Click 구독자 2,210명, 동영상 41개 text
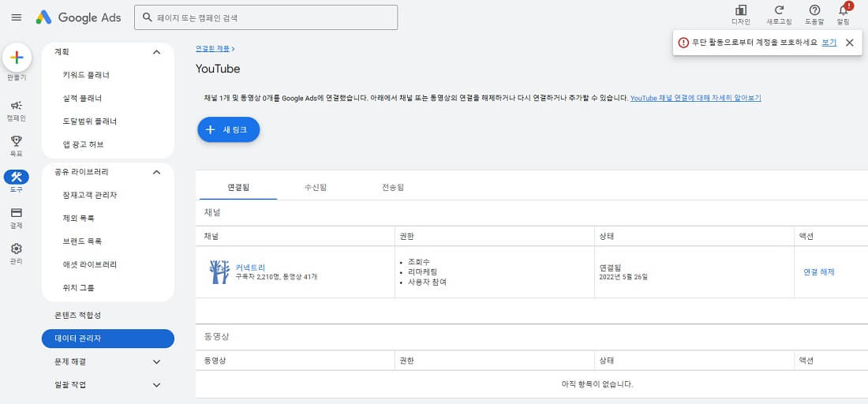 click(277, 277)
